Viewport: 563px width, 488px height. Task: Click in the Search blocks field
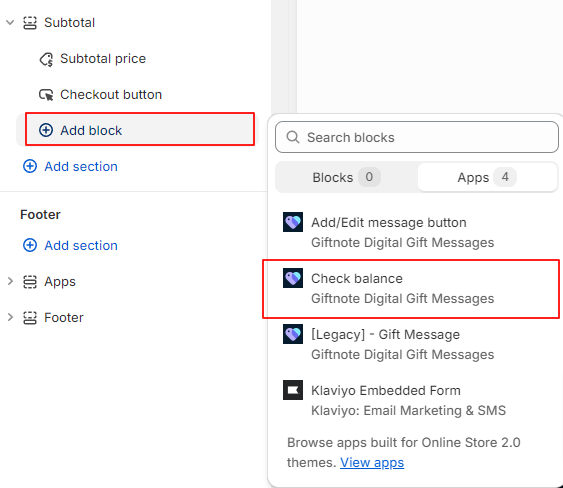(x=417, y=137)
